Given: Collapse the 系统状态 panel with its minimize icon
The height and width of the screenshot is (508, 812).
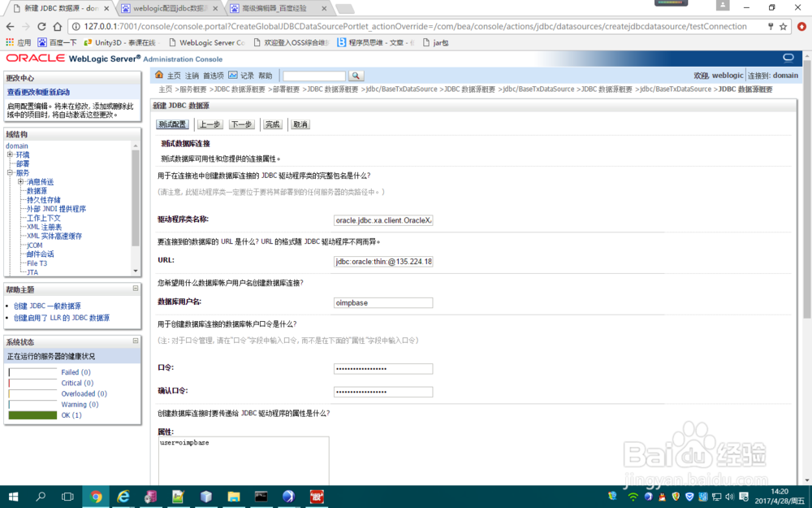Looking at the screenshot, I should [x=135, y=341].
